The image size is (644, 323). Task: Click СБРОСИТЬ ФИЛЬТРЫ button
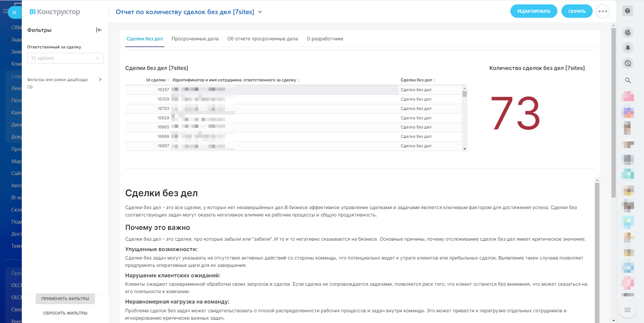tap(65, 313)
